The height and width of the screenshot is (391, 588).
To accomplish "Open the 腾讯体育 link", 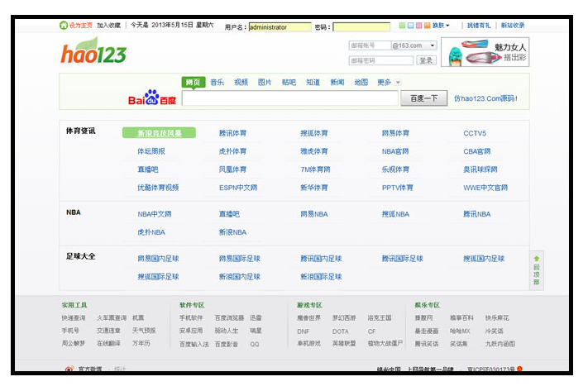I will point(232,133).
